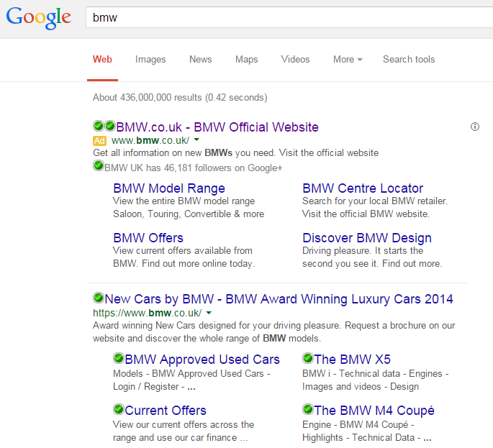
Task: Click 'Award winning New Cars designed' snippet
Action: (274, 326)
